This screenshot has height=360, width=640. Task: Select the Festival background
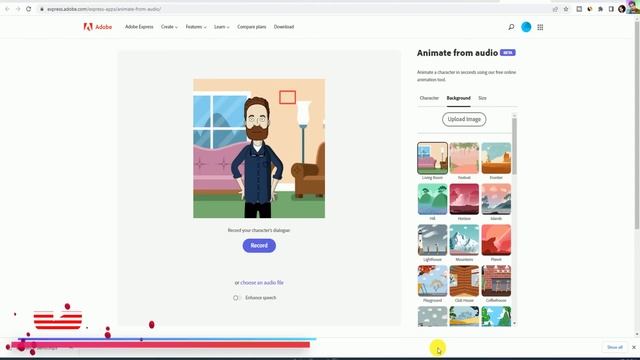point(464,158)
